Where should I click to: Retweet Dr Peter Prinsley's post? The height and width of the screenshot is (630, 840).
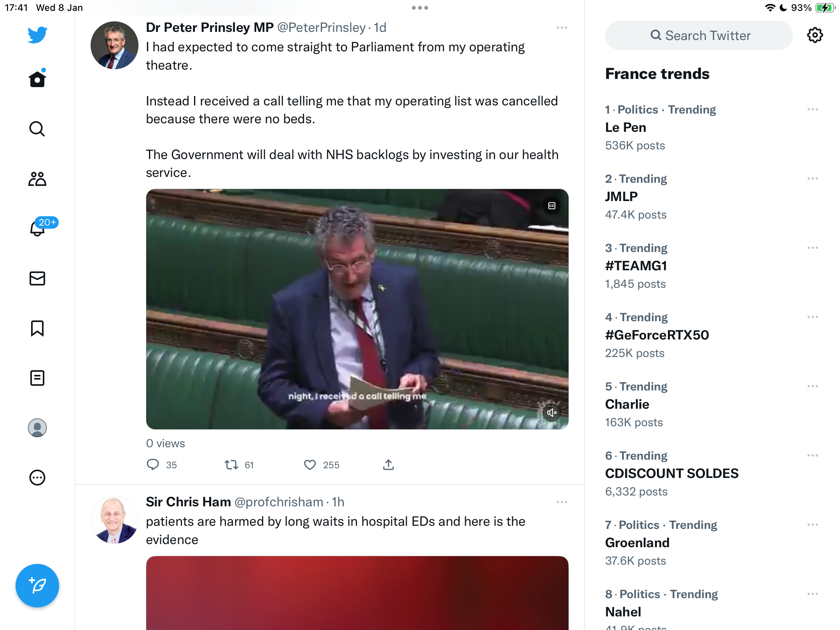(231, 465)
